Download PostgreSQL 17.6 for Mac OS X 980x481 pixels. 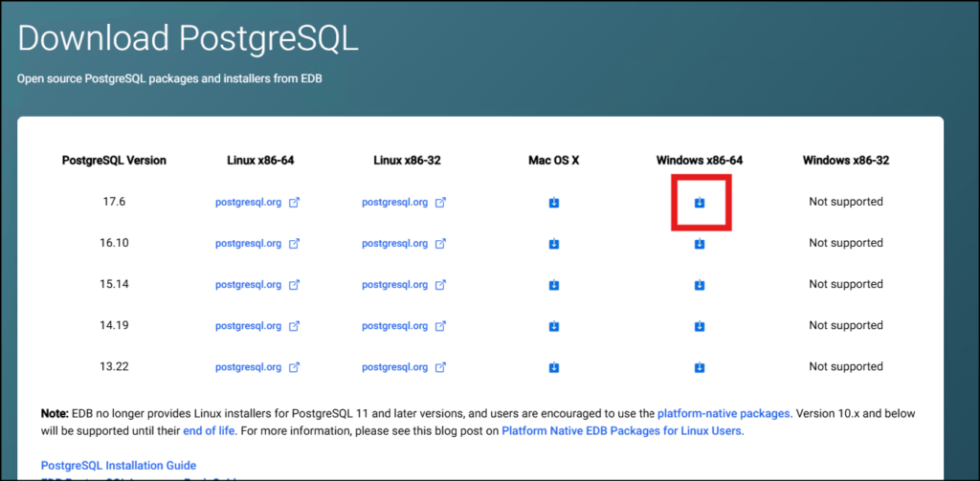[x=554, y=202]
